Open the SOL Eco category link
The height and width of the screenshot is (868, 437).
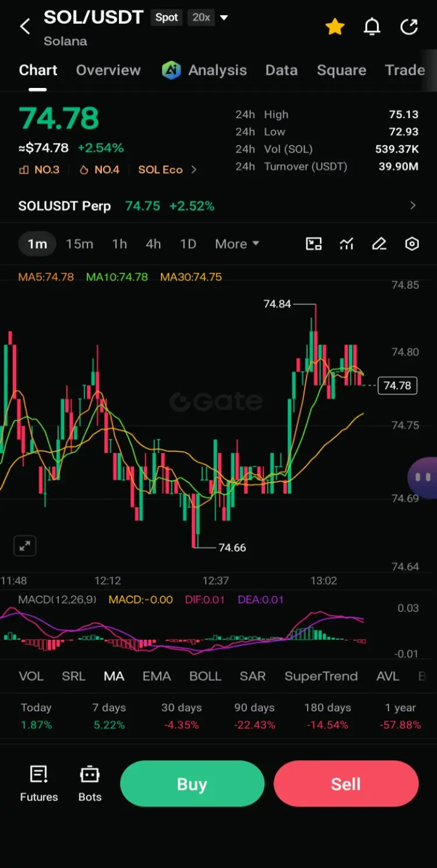(160, 170)
